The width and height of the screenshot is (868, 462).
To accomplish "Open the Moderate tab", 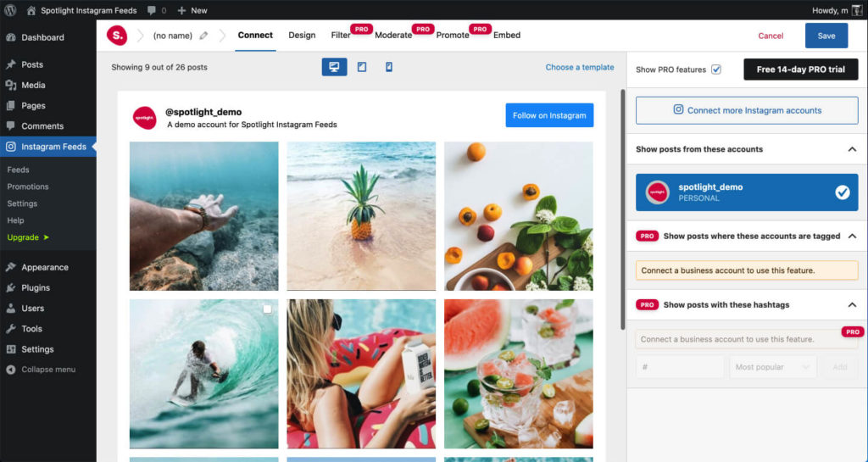I will click(x=393, y=35).
